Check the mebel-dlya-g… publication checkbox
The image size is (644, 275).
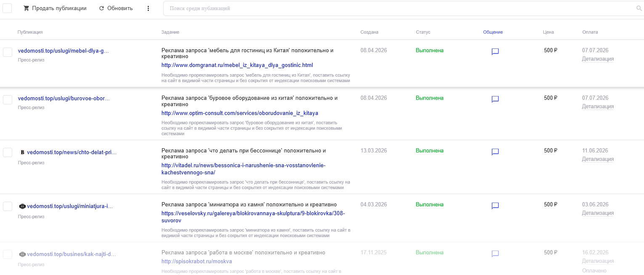(x=8, y=52)
